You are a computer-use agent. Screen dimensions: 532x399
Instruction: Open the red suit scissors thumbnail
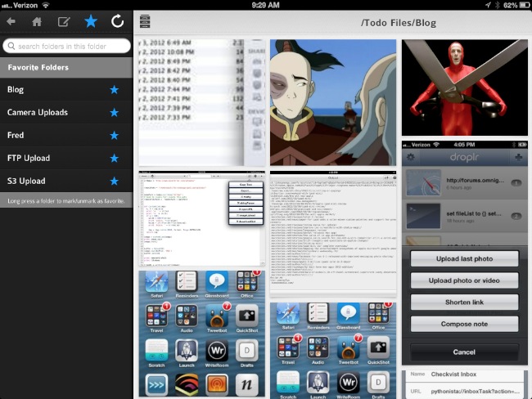coord(465,87)
